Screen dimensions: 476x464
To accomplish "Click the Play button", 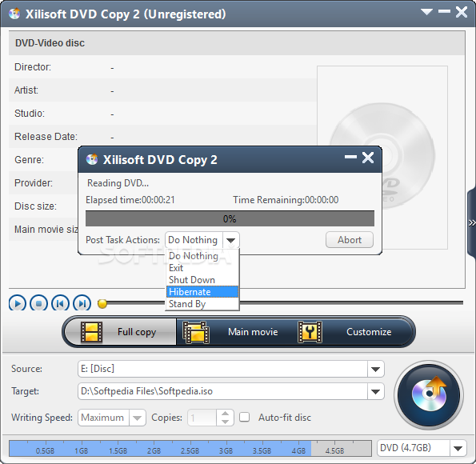I will click(x=18, y=303).
